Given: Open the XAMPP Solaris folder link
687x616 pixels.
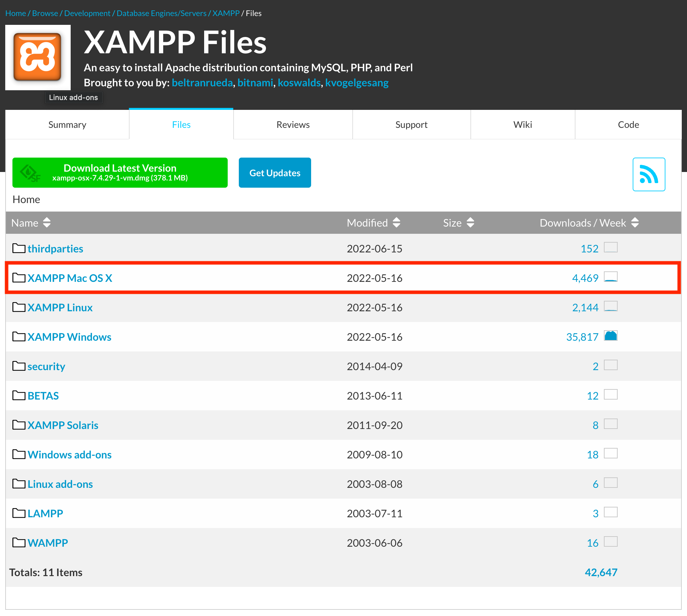Looking at the screenshot, I should [x=62, y=425].
